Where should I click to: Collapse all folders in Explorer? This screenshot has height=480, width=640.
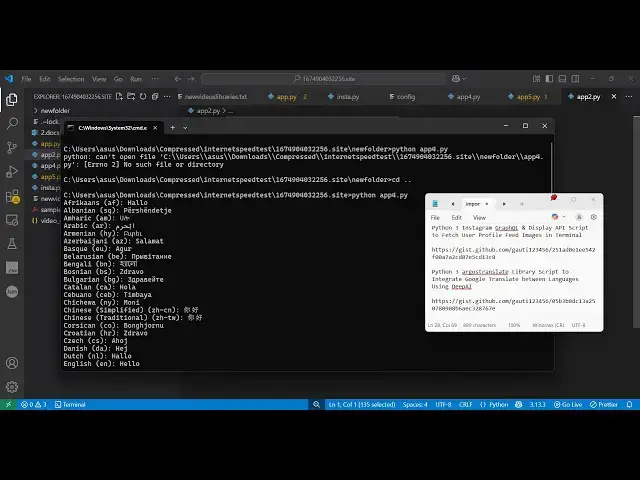coord(155,97)
